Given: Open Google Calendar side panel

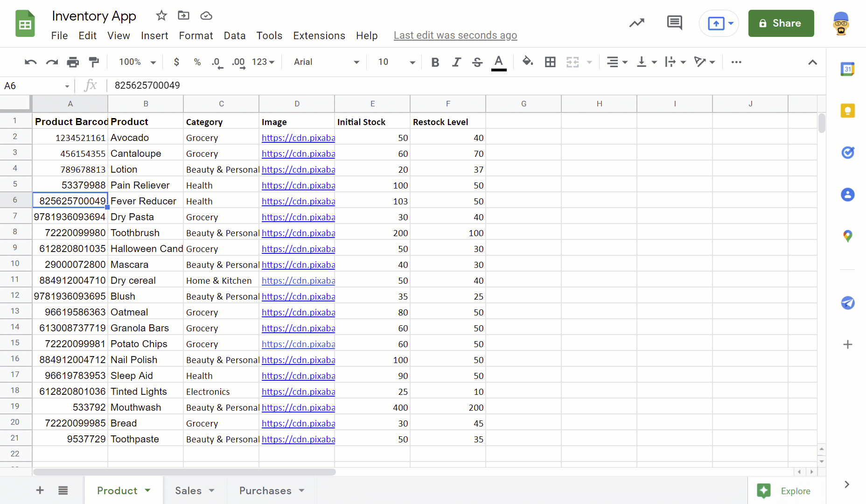Looking at the screenshot, I should coord(848,69).
